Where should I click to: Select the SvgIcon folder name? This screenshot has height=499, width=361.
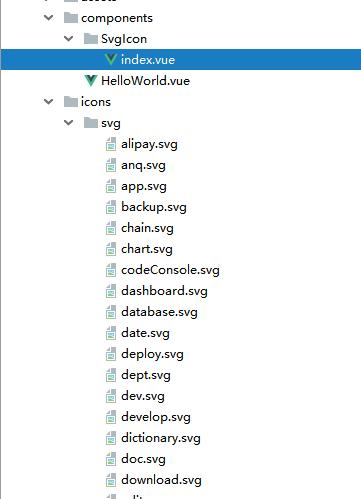[124, 39]
